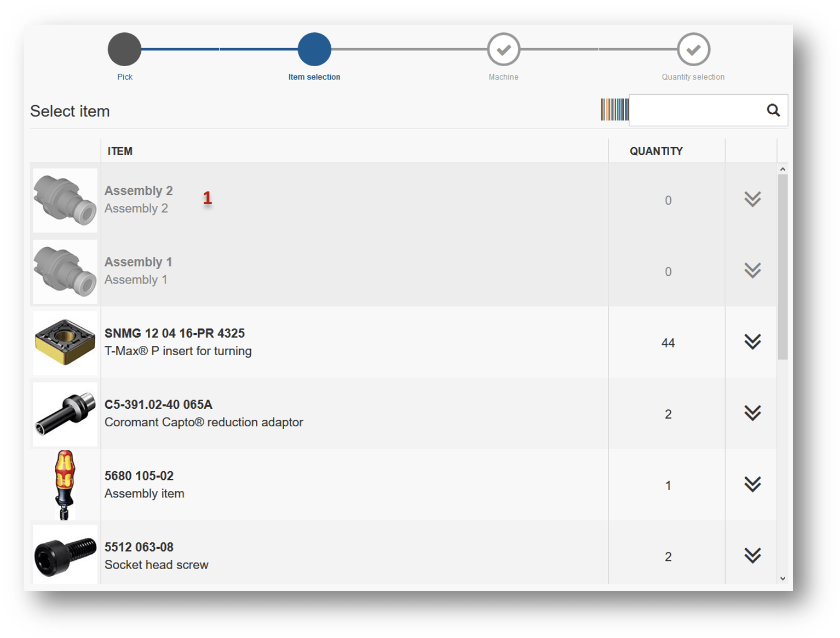Click the barcode scanner icon
The height and width of the screenshot is (638, 840).
[x=614, y=110]
